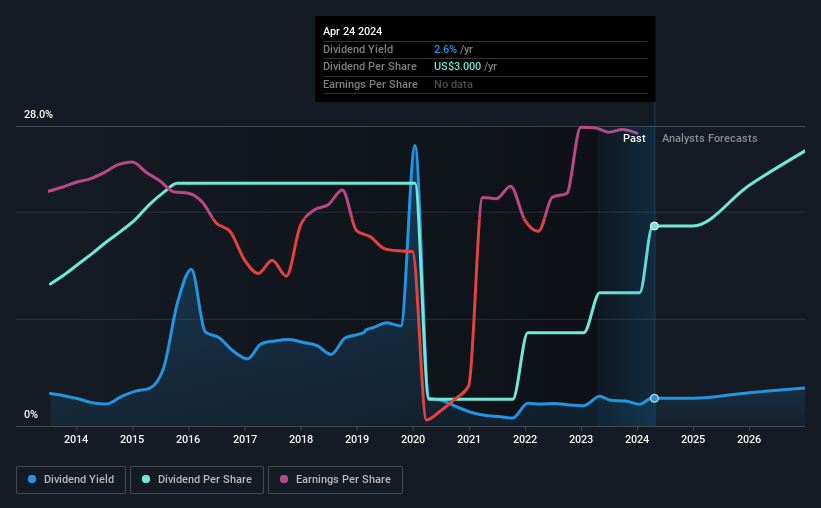Click the 28.0% y-axis label
Image resolution: width=821 pixels, height=508 pixels.
click(38, 115)
